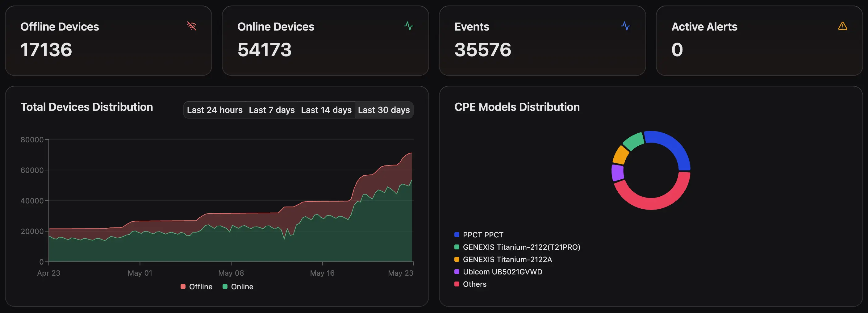Toggle the Online series in chart legend
The width and height of the screenshot is (868, 313).
[x=238, y=286]
